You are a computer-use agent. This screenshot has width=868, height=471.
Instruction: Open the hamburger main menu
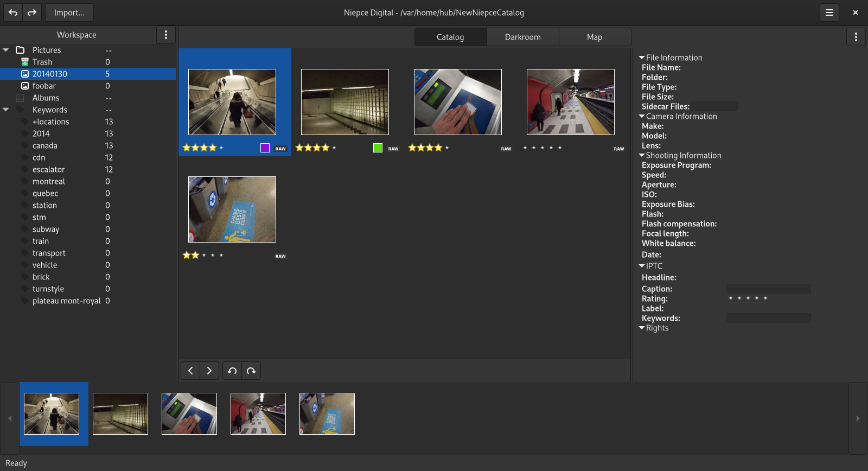829,12
